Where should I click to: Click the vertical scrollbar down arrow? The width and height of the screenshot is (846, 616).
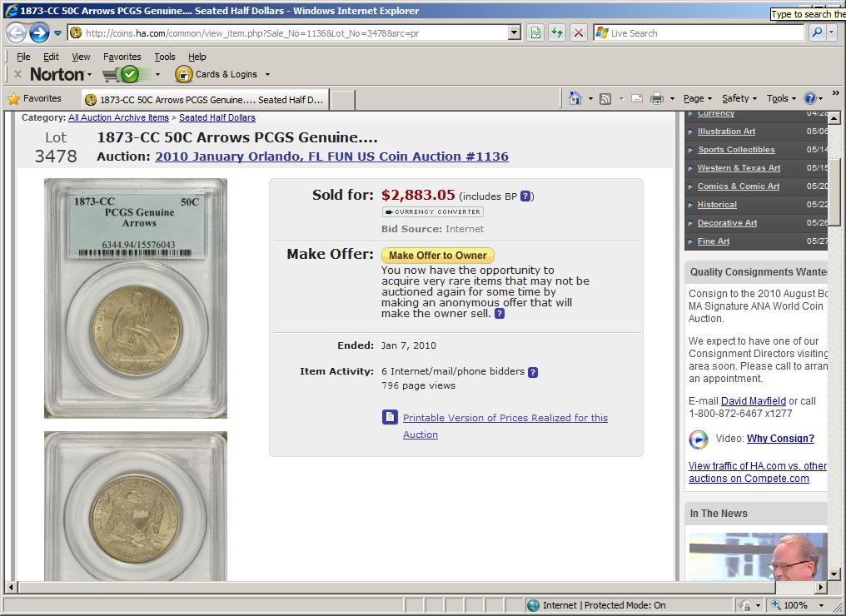834,574
